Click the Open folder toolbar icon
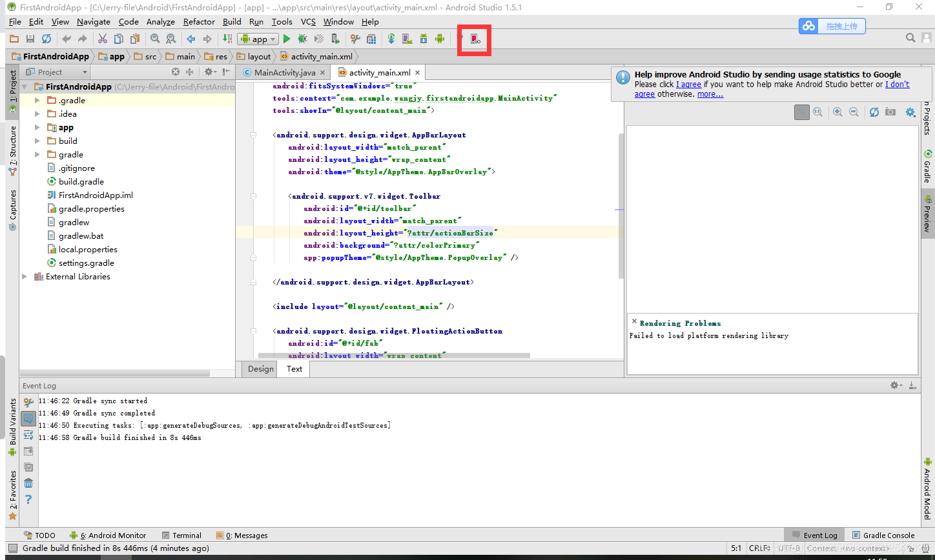The image size is (935, 560). pos(14,39)
